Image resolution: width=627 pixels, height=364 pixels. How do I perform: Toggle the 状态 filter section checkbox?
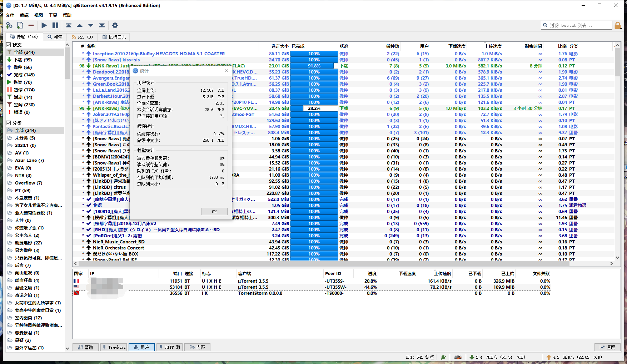[x=9, y=45]
